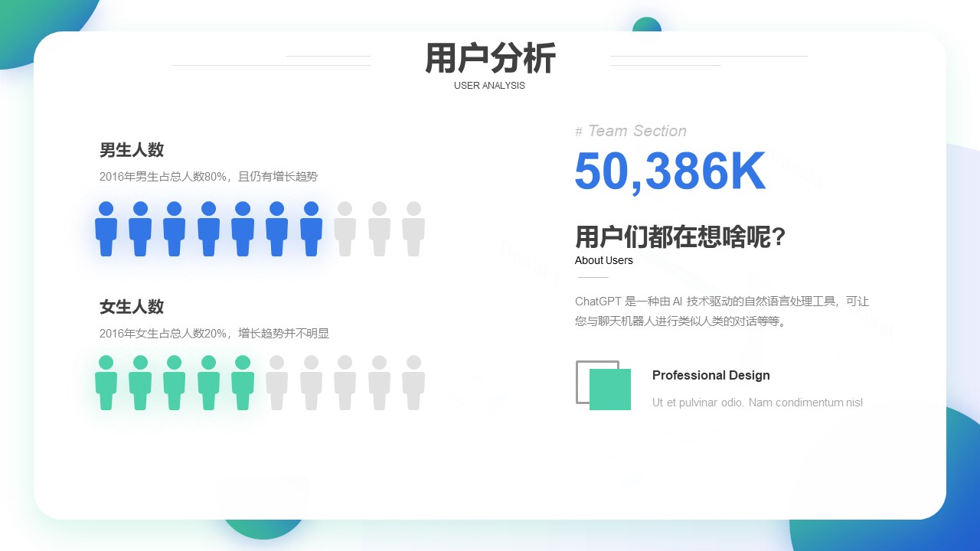
Task: Select the USER ANALYSIS subtitle
Action: (489, 86)
